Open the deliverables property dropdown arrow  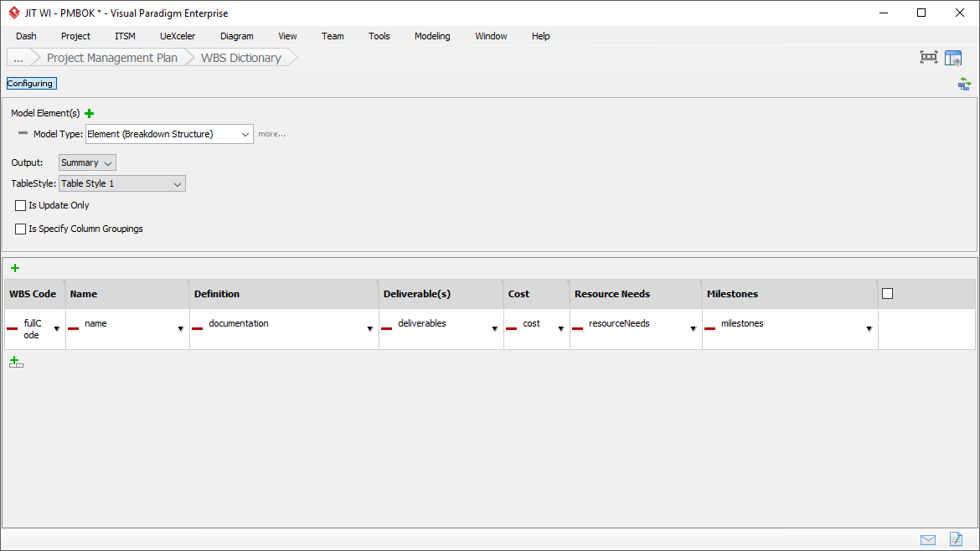(x=495, y=329)
